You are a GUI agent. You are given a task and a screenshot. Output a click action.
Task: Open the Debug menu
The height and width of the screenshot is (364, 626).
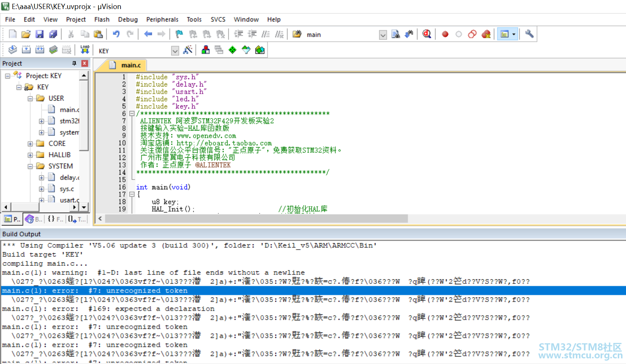point(128,20)
